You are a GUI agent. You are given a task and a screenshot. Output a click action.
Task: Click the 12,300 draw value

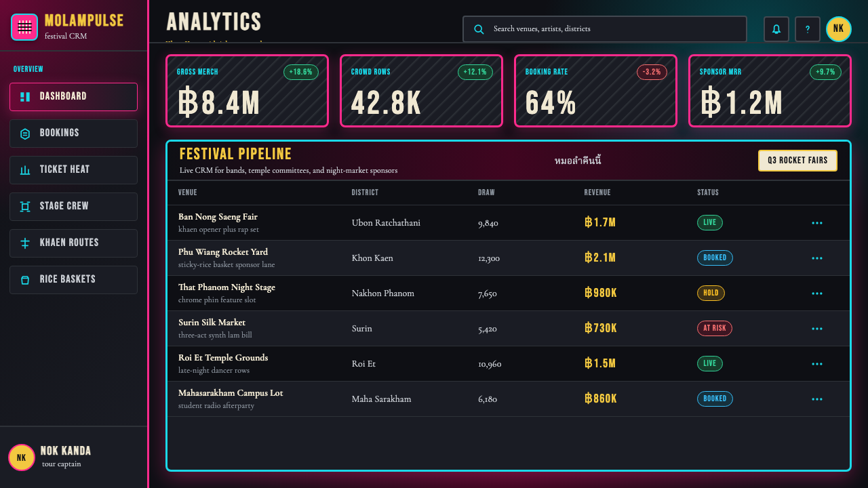[x=489, y=258]
